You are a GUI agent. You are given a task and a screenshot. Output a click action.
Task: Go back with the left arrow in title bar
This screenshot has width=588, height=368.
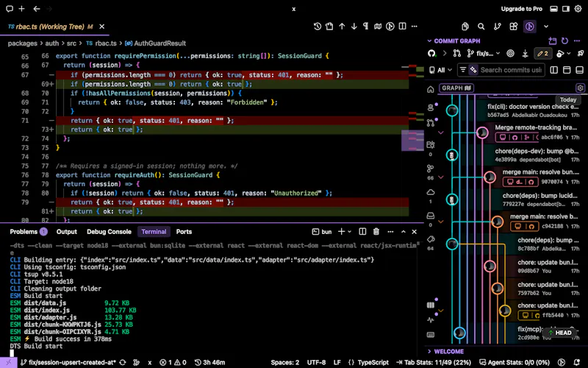tap(36, 9)
